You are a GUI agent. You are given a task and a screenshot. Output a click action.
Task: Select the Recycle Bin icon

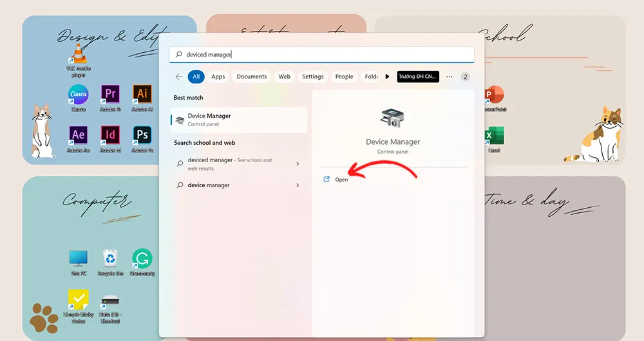110,259
